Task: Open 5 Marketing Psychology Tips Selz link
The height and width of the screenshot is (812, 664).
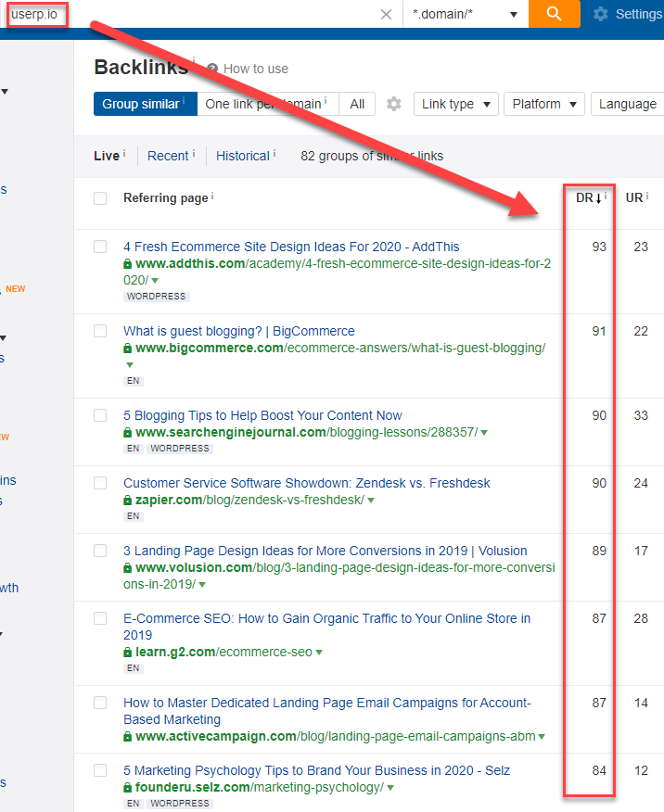Action: pyautogui.click(x=316, y=771)
